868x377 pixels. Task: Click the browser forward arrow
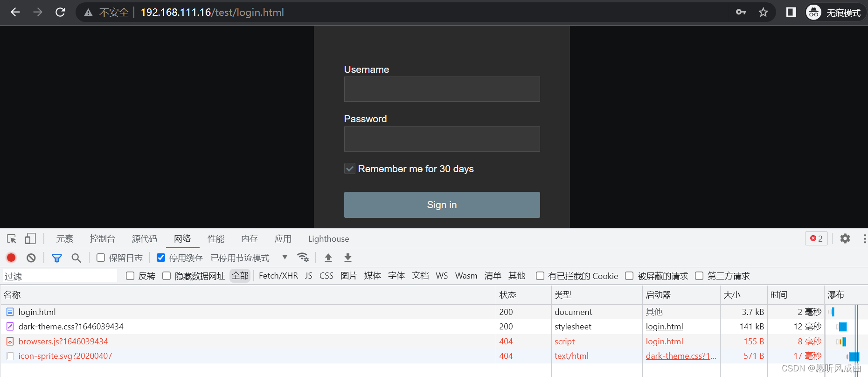point(38,12)
